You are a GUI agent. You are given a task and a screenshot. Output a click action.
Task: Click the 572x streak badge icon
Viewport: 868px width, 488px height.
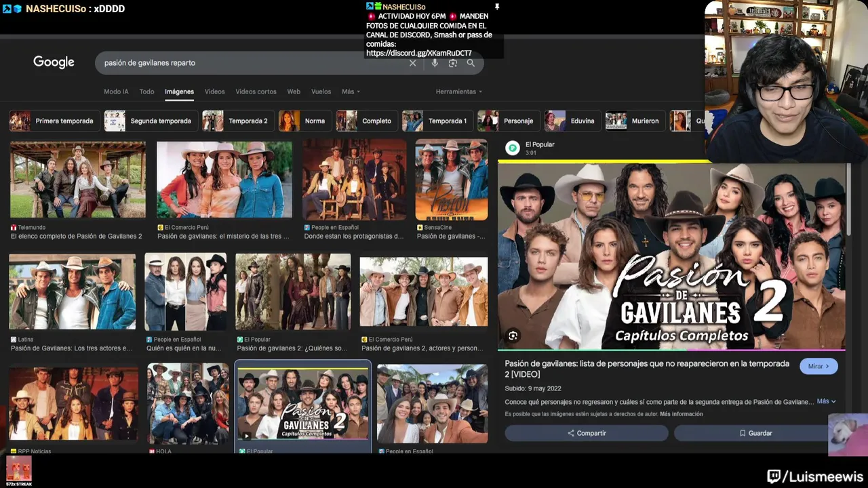click(x=19, y=470)
